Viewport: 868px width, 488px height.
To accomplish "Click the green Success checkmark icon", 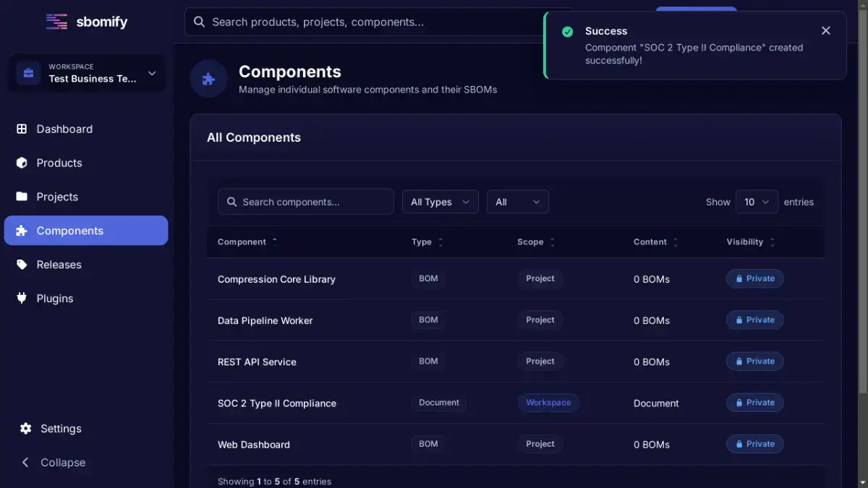I will tap(568, 31).
